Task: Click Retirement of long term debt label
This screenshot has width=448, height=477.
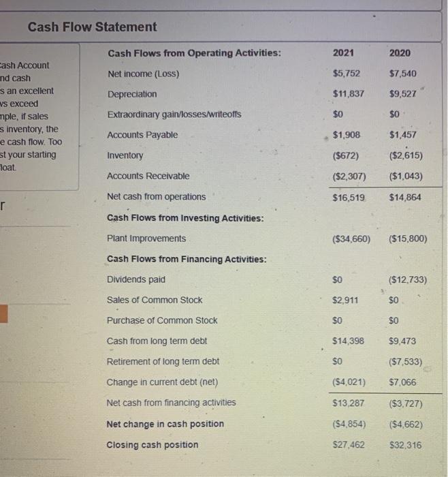Action: click(163, 361)
